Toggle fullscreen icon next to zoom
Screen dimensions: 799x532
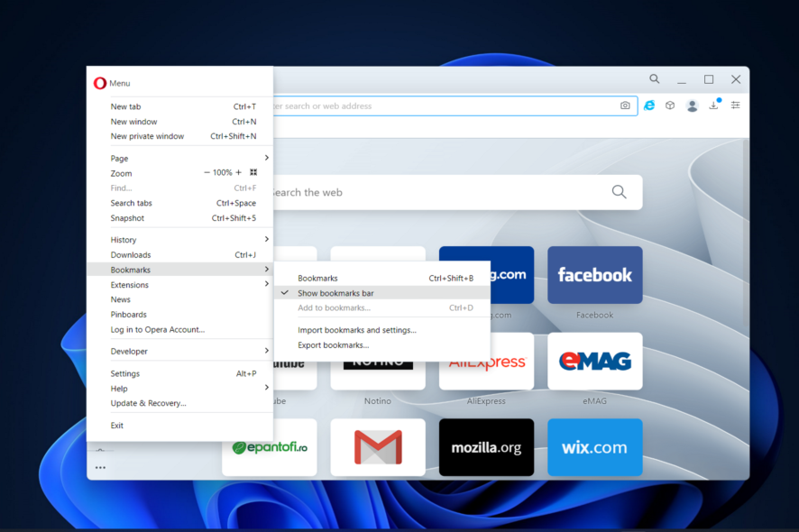253,172
